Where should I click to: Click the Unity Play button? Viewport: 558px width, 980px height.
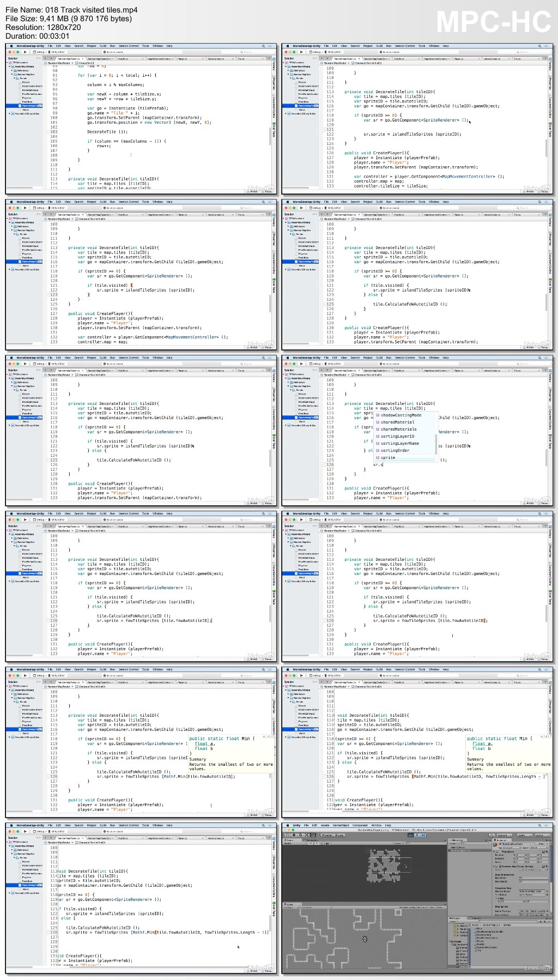coord(410,835)
